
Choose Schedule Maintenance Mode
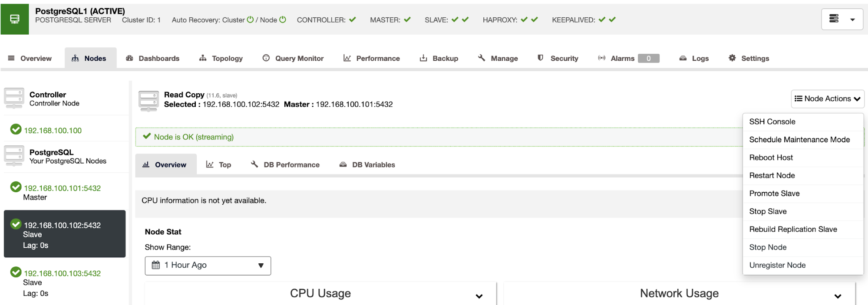point(803,140)
